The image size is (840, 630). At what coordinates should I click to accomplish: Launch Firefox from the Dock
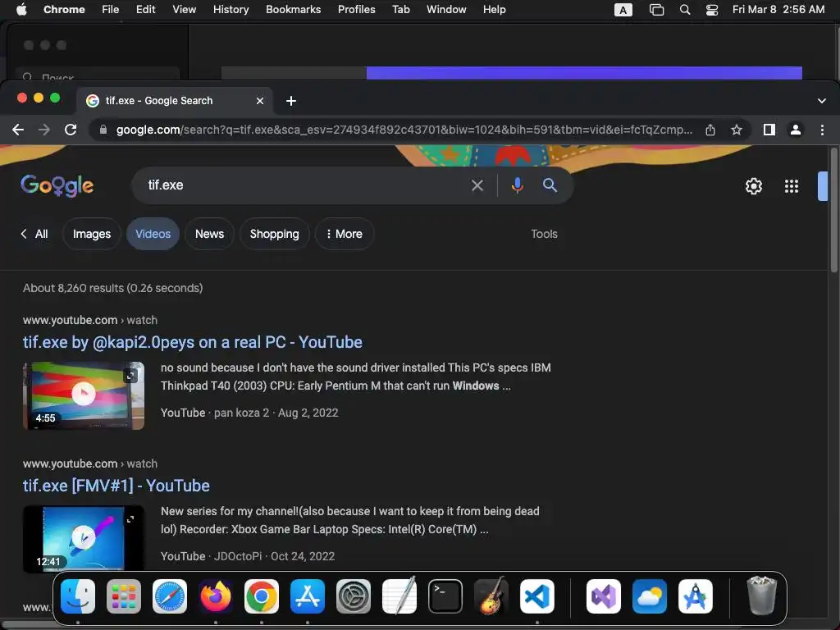pyautogui.click(x=216, y=596)
